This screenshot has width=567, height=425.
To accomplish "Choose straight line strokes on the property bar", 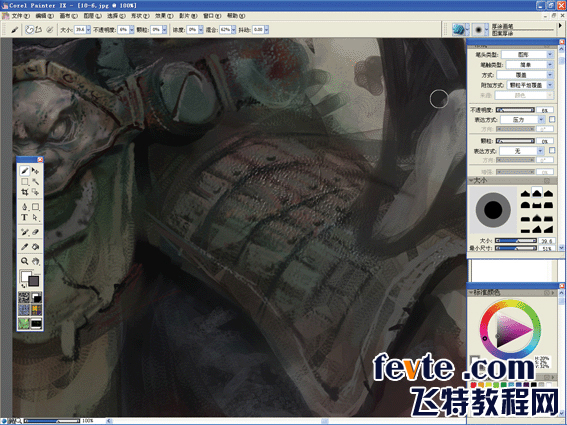I will click(39, 30).
